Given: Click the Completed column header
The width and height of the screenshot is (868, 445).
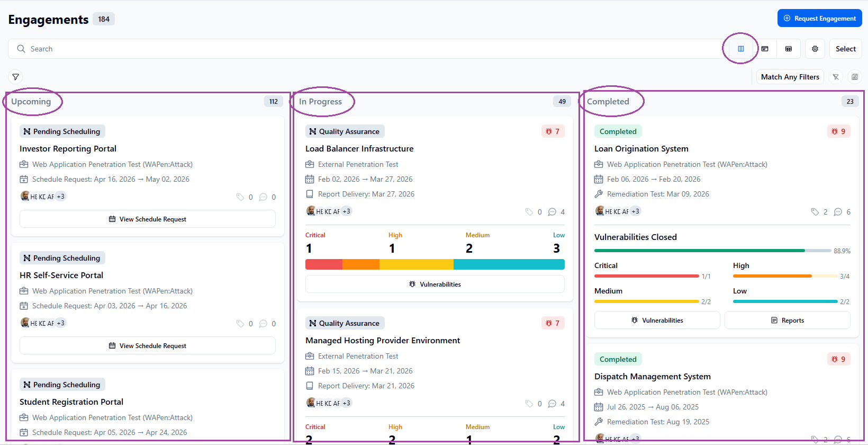Looking at the screenshot, I should (608, 101).
